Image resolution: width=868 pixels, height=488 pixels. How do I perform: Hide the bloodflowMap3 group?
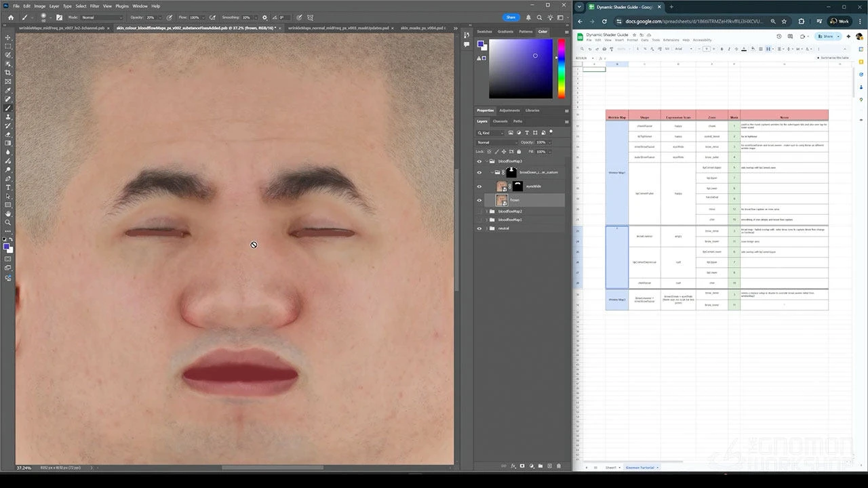(x=479, y=161)
